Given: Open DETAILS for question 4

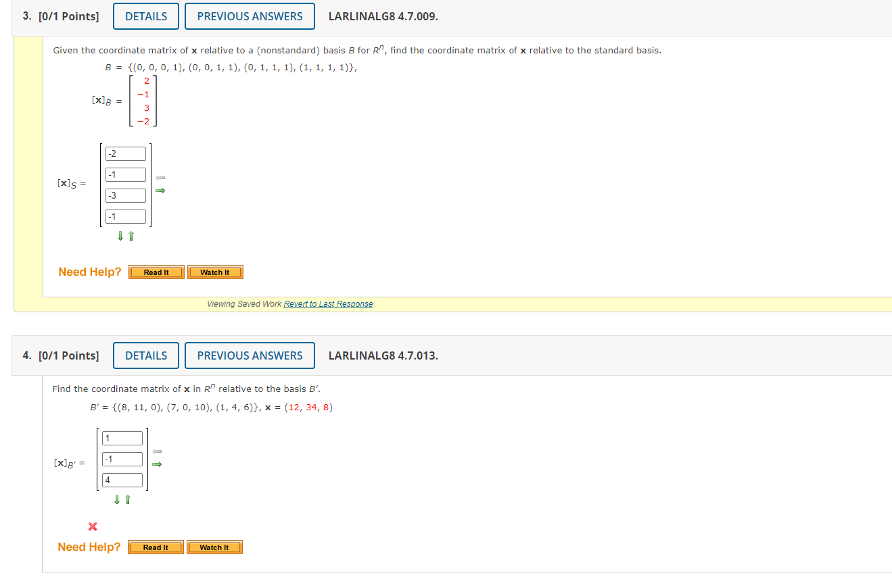Looking at the screenshot, I should tap(146, 356).
